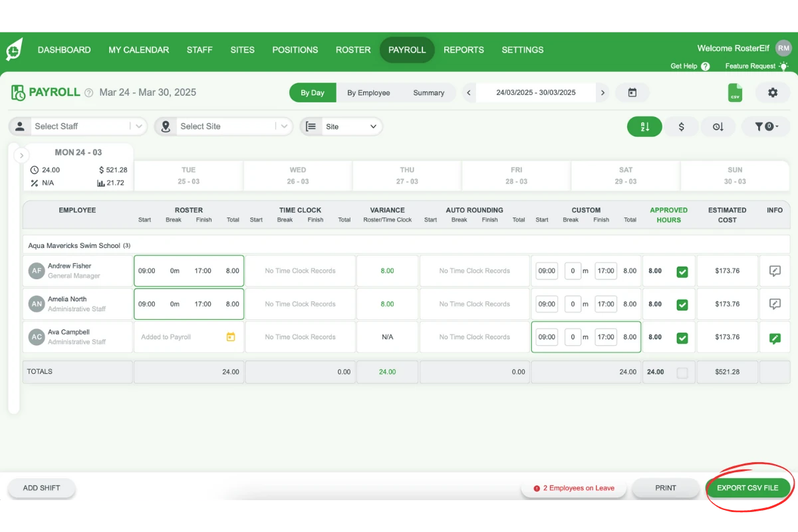The height and width of the screenshot is (532, 798).
Task: Uncheck Ava Campbell's approved hours checkbox
Action: [x=682, y=338]
